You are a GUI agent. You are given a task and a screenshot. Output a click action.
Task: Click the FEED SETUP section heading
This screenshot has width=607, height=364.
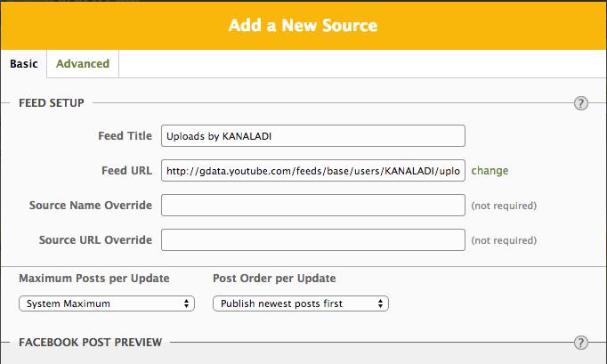pos(52,103)
